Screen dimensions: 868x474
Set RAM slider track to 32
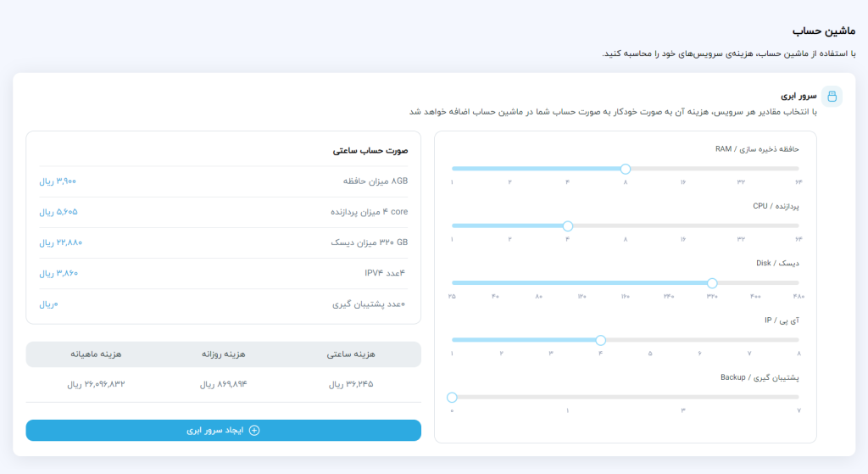pos(741,169)
